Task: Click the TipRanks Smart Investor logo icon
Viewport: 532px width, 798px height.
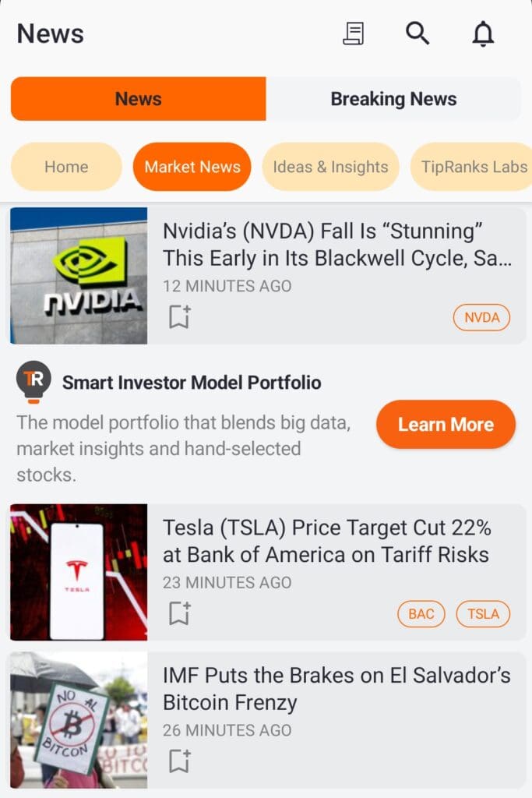Action: pos(33,381)
